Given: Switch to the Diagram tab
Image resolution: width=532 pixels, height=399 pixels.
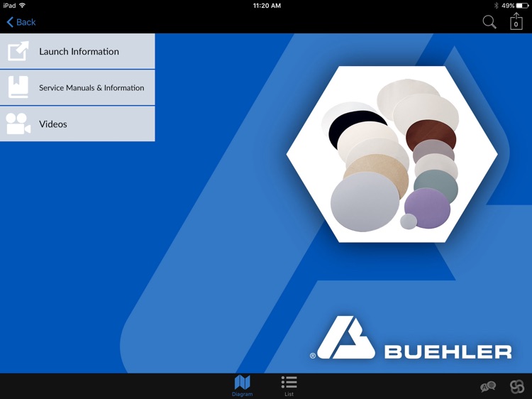Looking at the screenshot, I should click(243, 386).
